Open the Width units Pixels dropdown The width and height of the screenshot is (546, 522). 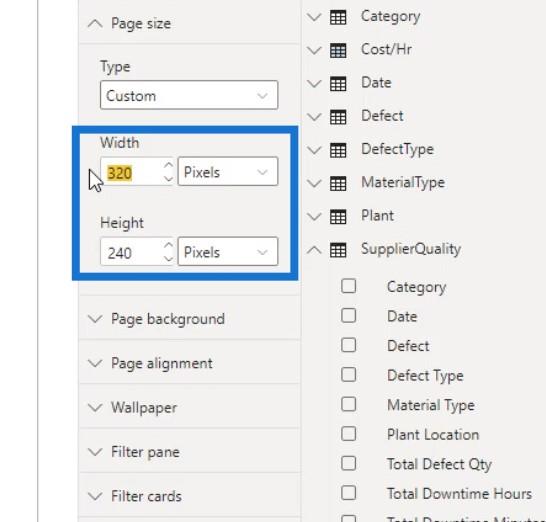coord(228,171)
